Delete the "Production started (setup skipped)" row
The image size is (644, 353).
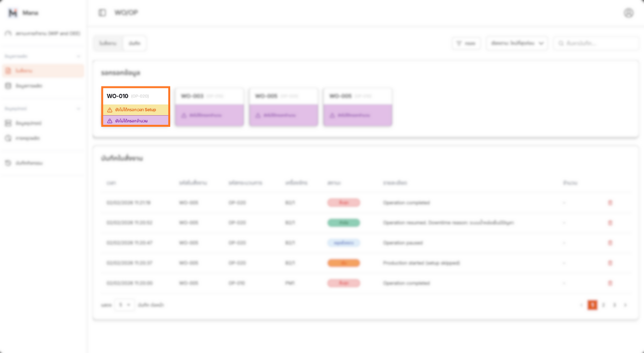click(x=610, y=263)
